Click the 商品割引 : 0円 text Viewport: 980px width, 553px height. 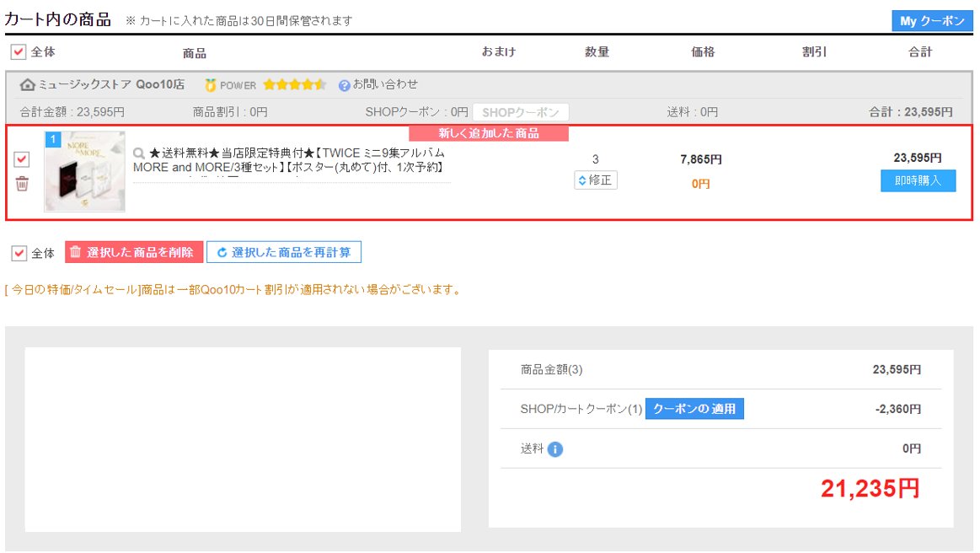(x=230, y=112)
